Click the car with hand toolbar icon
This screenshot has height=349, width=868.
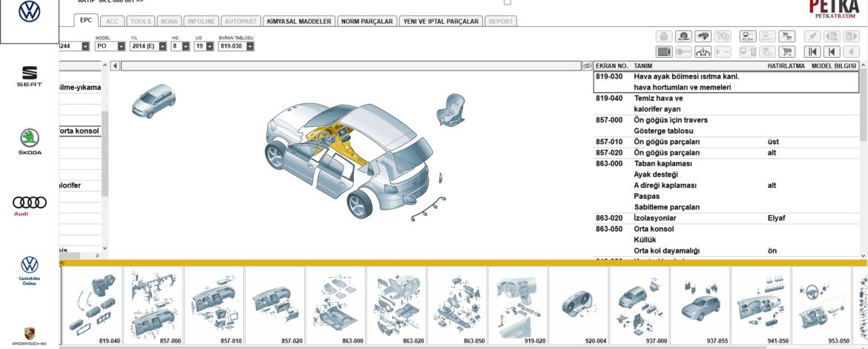703,36
